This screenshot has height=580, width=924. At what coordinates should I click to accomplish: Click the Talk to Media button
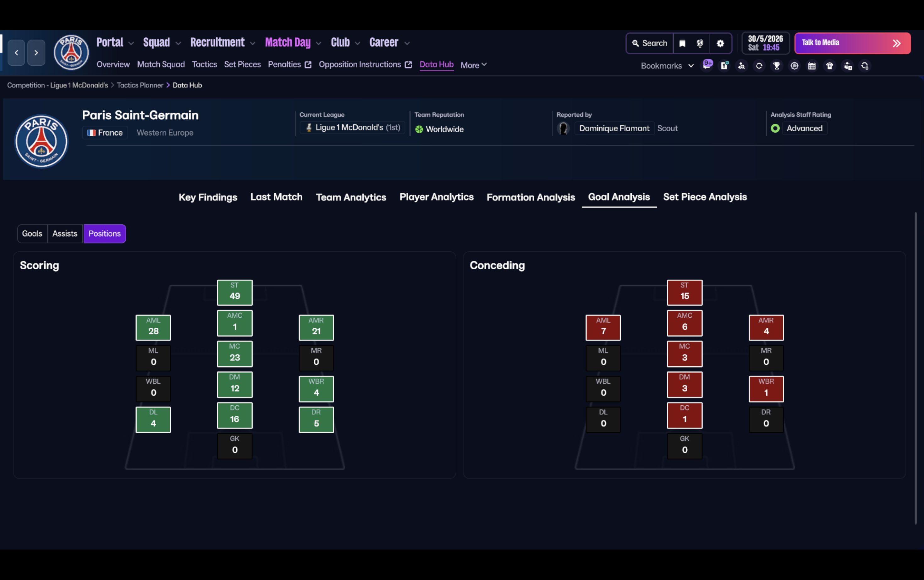pos(852,43)
